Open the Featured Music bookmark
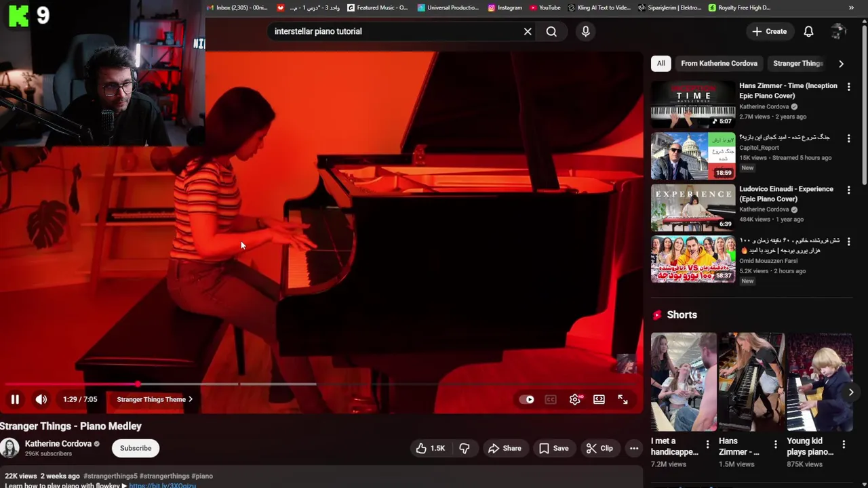This screenshot has width=868, height=488. (x=378, y=7)
